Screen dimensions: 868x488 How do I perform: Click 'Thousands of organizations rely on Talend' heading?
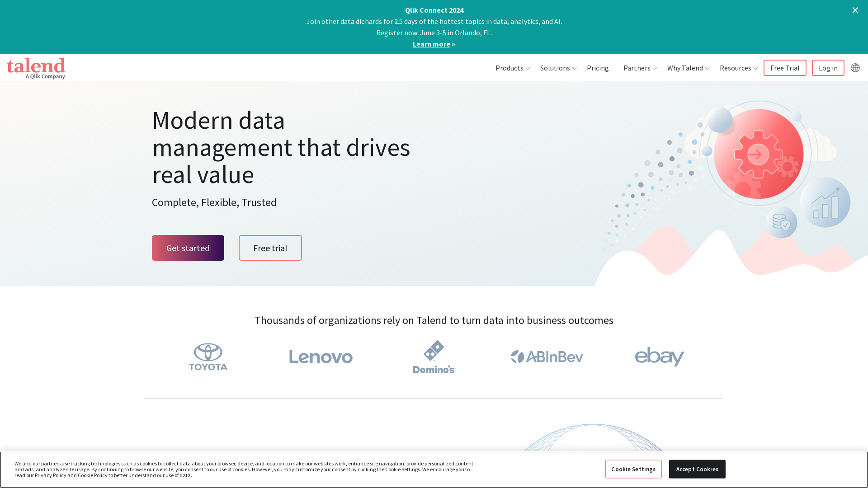[434, 320]
